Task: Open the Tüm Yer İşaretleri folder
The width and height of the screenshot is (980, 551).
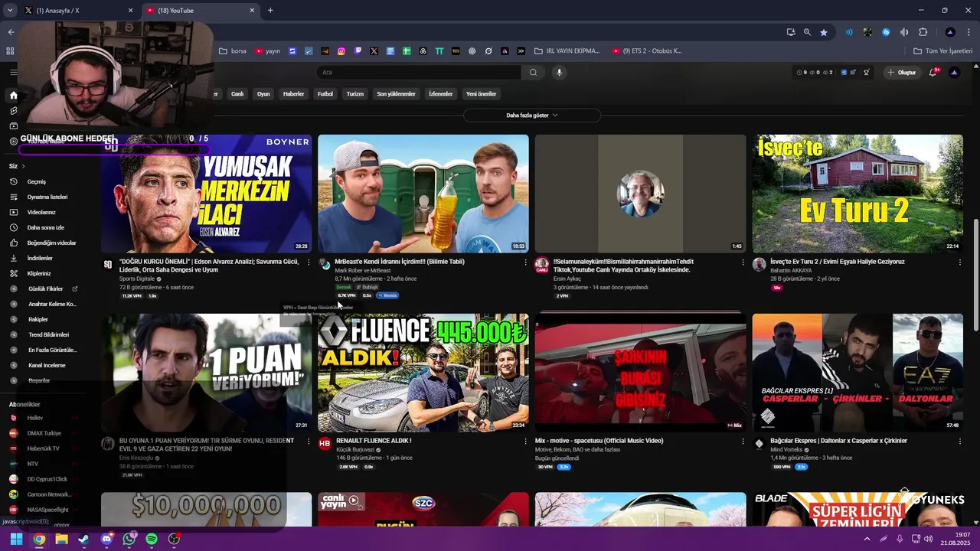Action: click(x=942, y=51)
